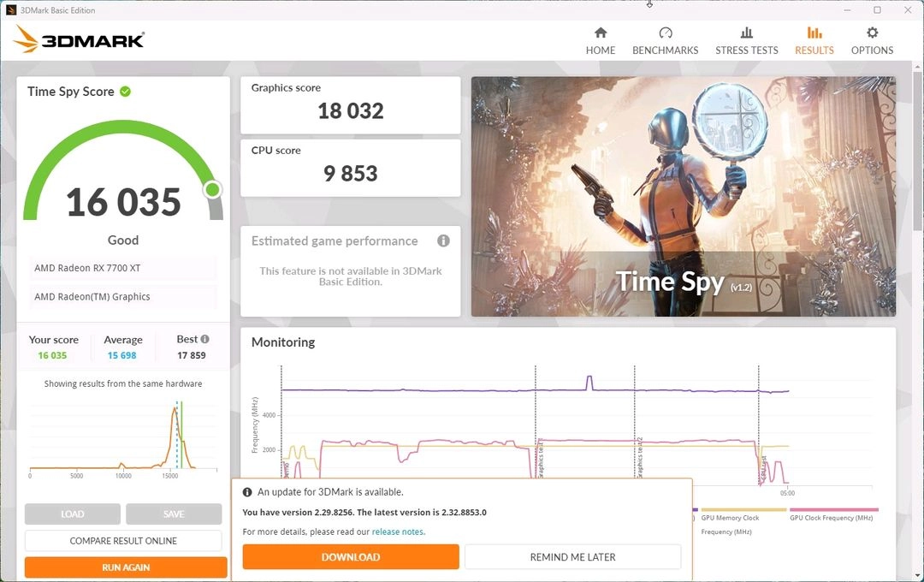Click the Save button
Screen dimensions: 924x582
(174, 514)
